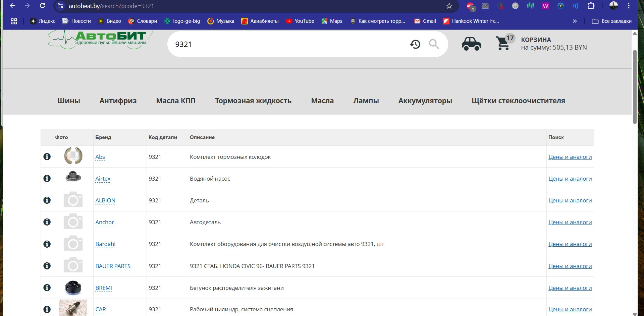
Task: Click the page vertical scrollbar
Action: pos(634,87)
